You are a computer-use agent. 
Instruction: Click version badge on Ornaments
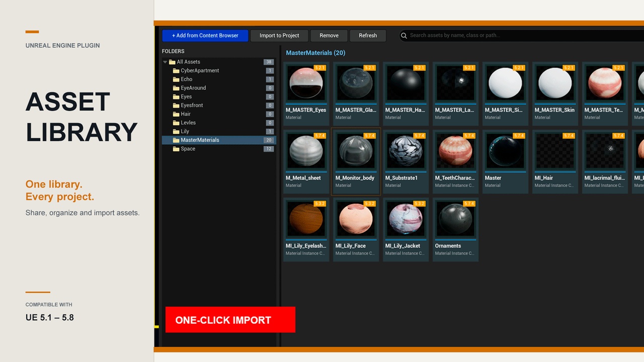tap(469, 203)
